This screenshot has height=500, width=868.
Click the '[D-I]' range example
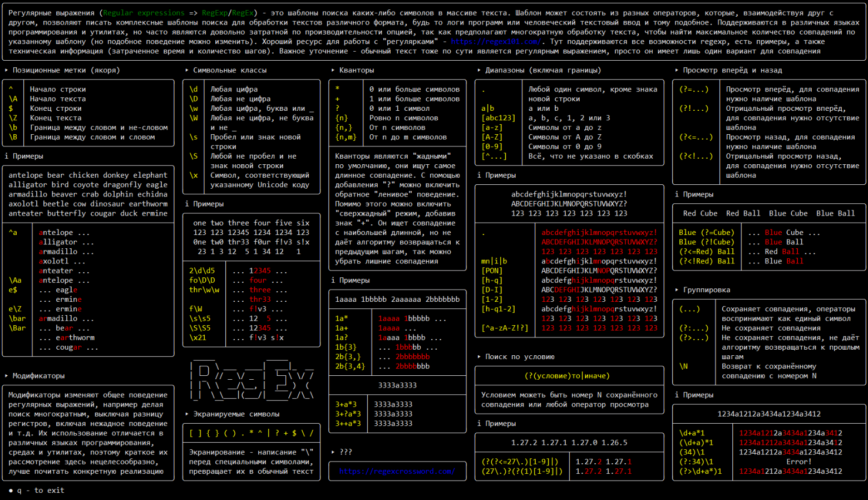[492, 290]
